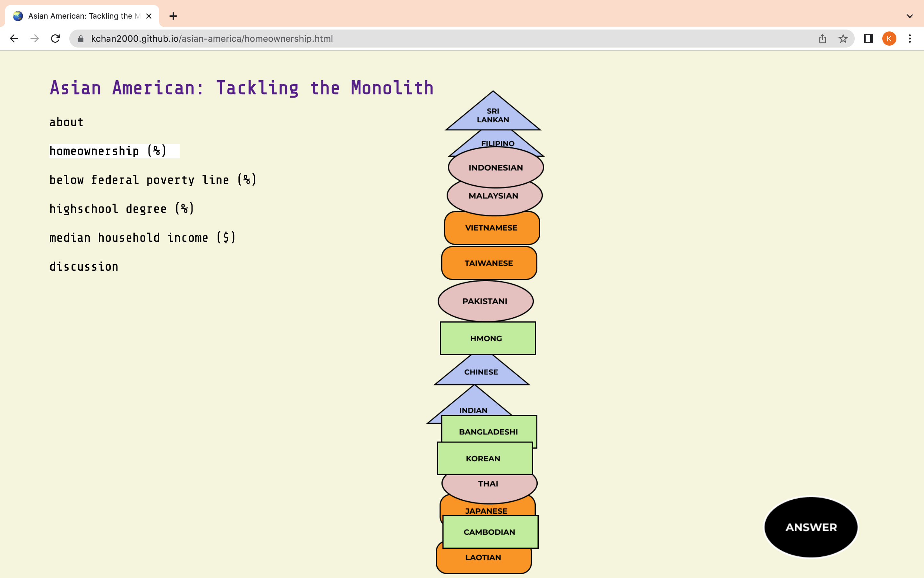Select the homeownership (%) link

[108, 151]
